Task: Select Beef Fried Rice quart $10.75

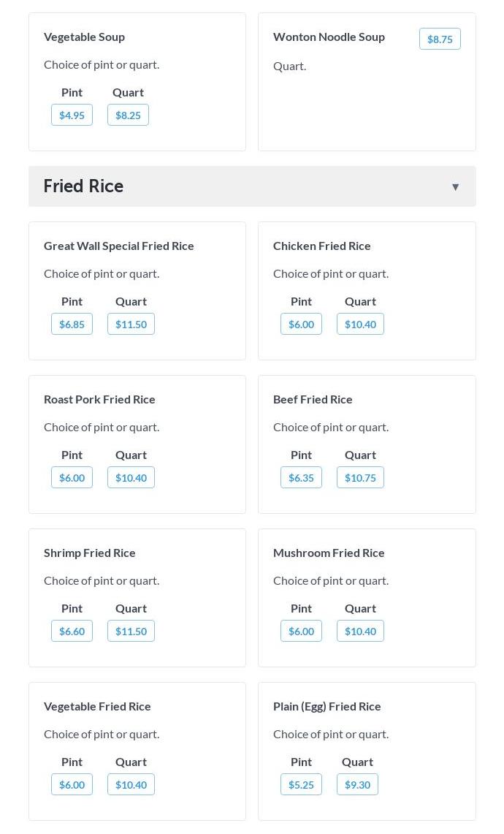Action: (x=360, y=478)
